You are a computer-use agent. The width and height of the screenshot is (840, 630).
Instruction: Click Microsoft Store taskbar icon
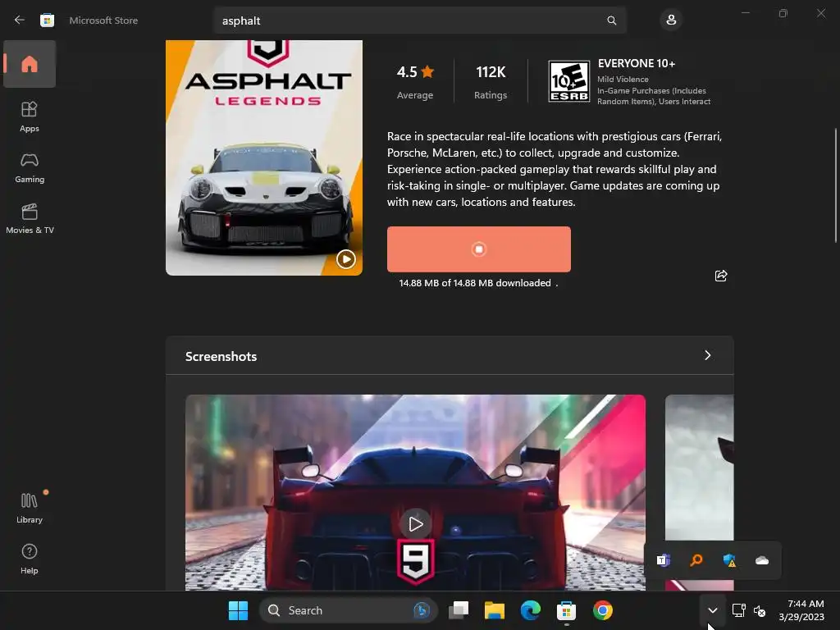coord(566,610)
